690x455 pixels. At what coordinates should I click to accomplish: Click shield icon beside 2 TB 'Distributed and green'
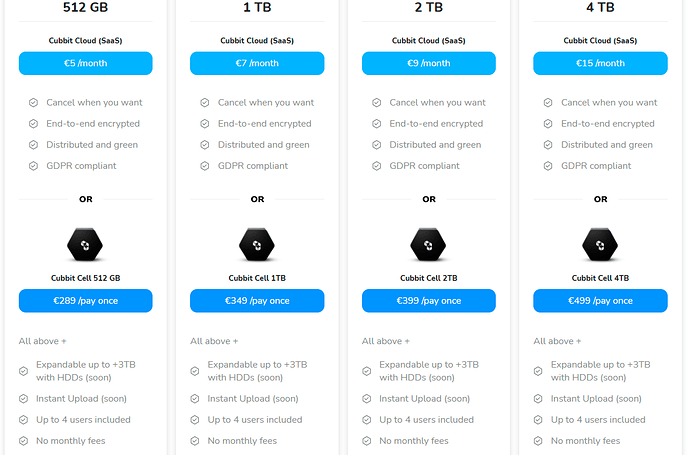point(376,145)
